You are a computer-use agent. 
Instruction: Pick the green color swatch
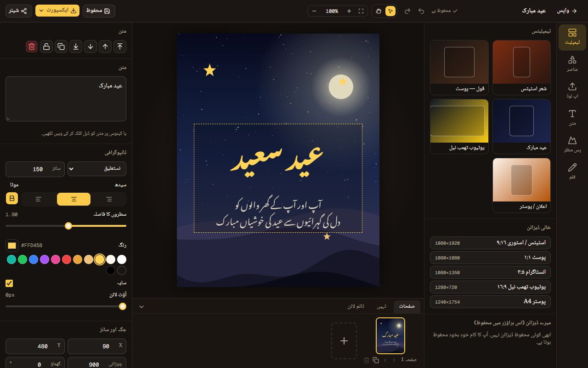[23, 259]
